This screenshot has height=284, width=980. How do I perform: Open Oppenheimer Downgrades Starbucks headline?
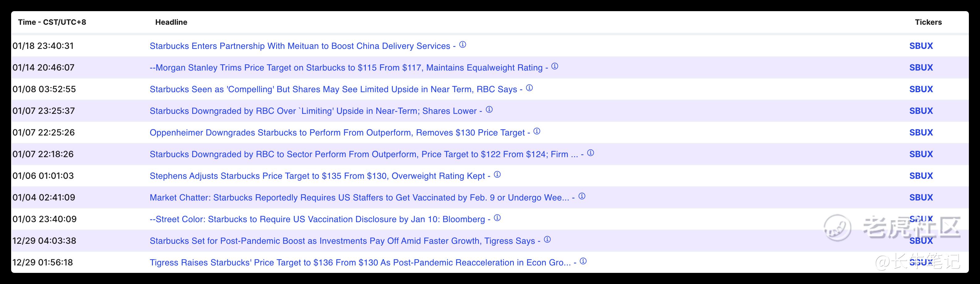[x=337, y=133]
